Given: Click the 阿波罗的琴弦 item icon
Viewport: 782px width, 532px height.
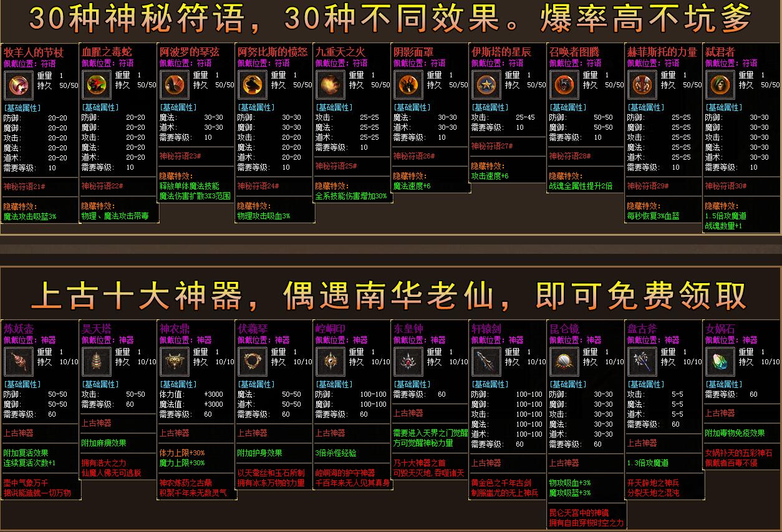Looking at the screenshot, I should tap(174, 85).
